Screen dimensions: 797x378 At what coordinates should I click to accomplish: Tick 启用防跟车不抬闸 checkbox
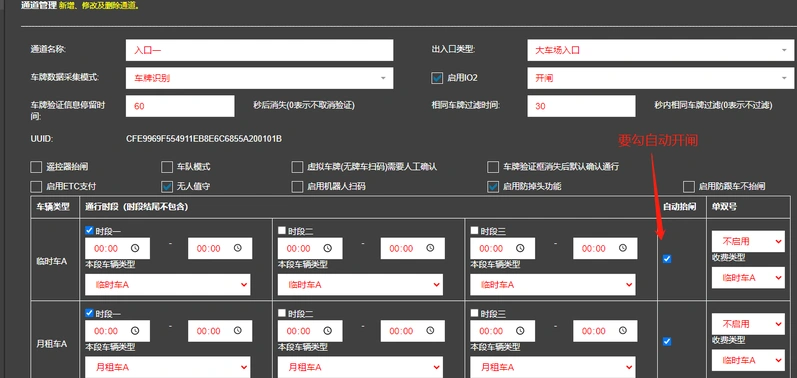click(689, 187)
